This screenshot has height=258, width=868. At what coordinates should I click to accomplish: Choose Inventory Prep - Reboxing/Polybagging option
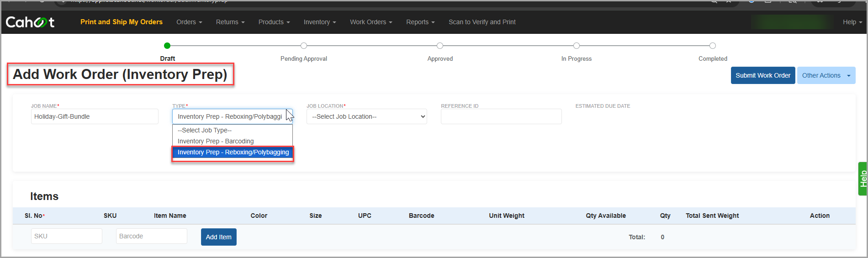(233, 152)
